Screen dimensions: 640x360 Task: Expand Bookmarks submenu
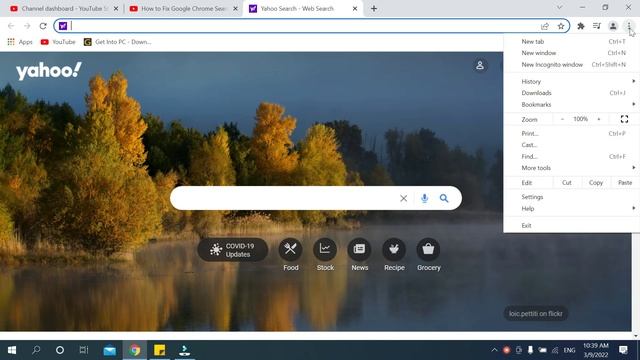click(x=571, y=104)
